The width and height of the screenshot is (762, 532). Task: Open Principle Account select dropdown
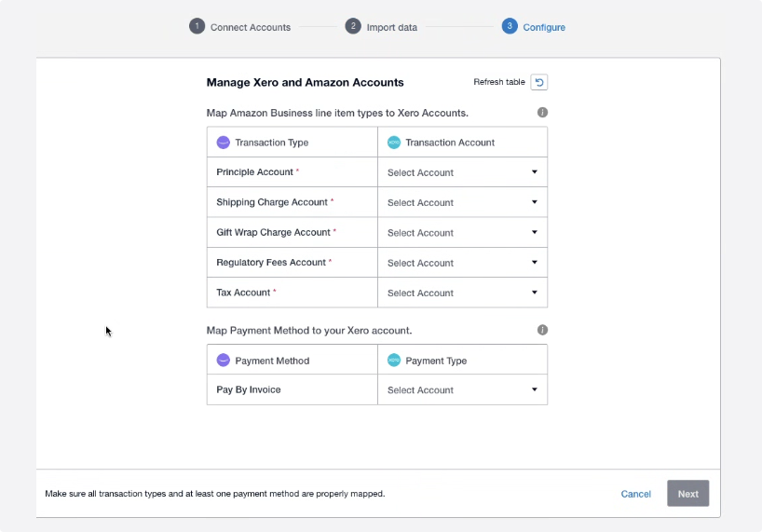click(x=462, y=172)
